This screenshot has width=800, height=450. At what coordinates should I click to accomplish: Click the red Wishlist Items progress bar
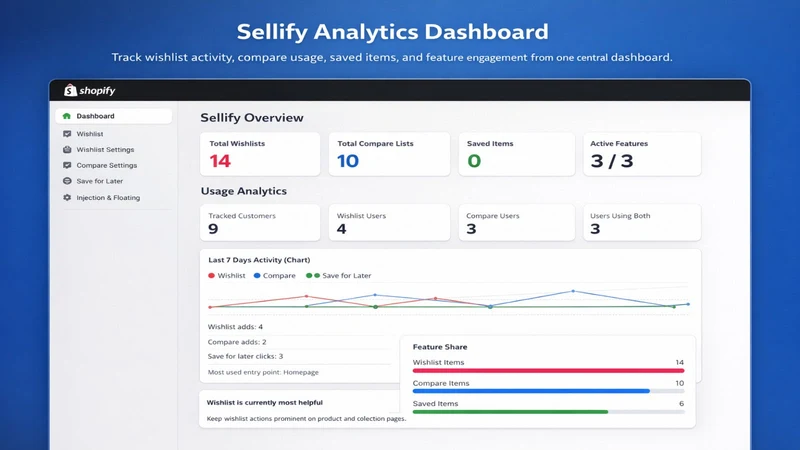(x=548, y=371)
